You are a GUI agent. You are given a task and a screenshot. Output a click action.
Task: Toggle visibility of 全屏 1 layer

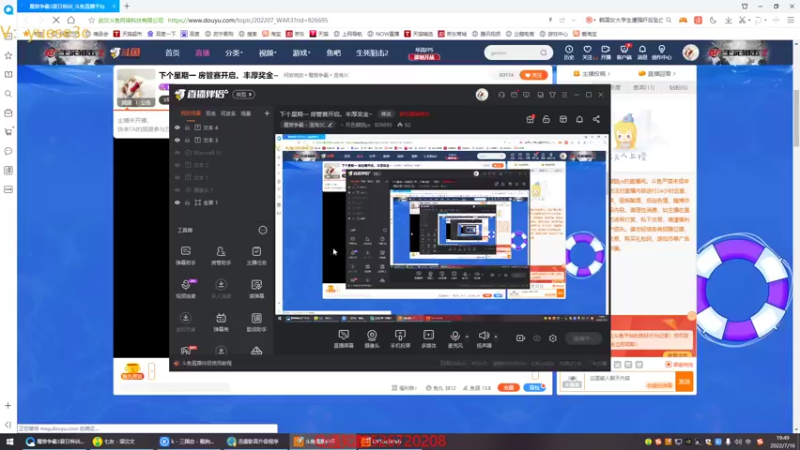point(177,203)
